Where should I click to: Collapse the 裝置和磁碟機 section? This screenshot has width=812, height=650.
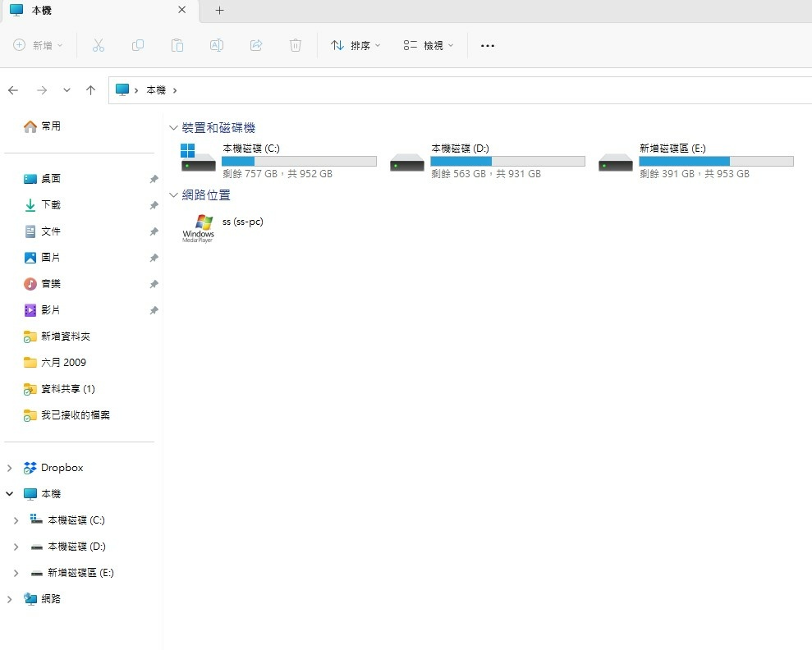click(x=173, y=128)
